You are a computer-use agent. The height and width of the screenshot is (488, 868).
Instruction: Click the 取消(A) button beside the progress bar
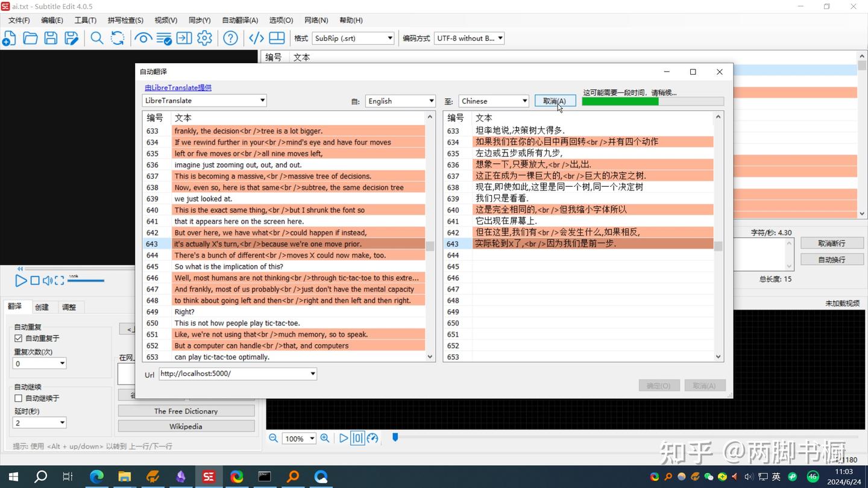point(555,101)
